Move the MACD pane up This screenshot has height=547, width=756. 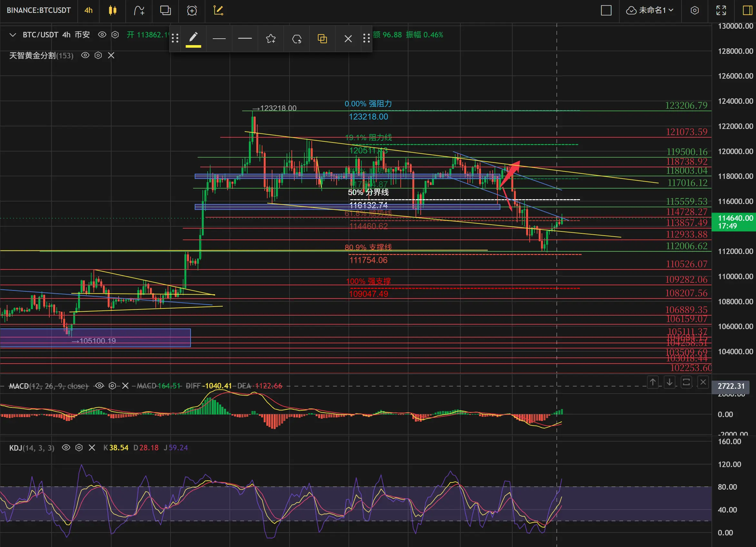pos(653,382)
